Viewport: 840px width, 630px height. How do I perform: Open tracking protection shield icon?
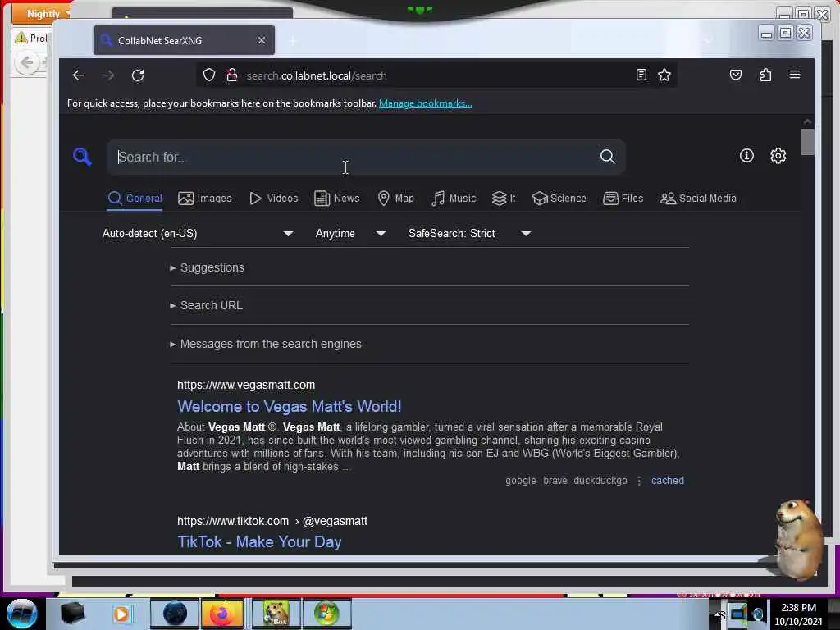click(209, 75)
